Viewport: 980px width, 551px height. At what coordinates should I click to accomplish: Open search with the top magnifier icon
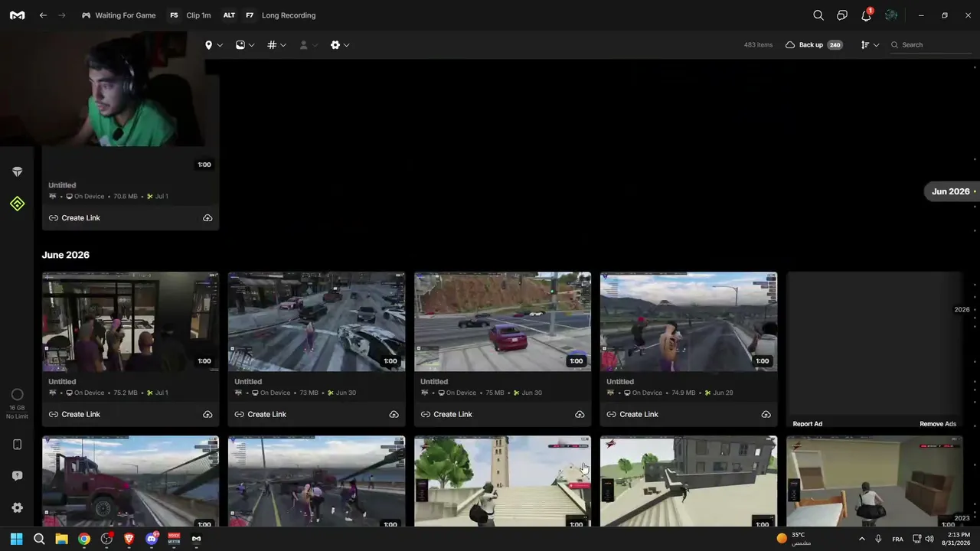click(818, 15)
